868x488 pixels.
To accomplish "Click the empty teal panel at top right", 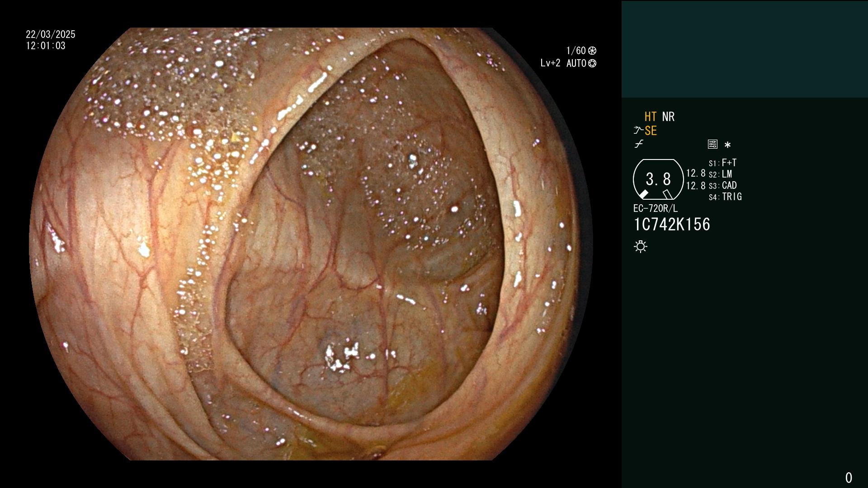I will [745, 49].
